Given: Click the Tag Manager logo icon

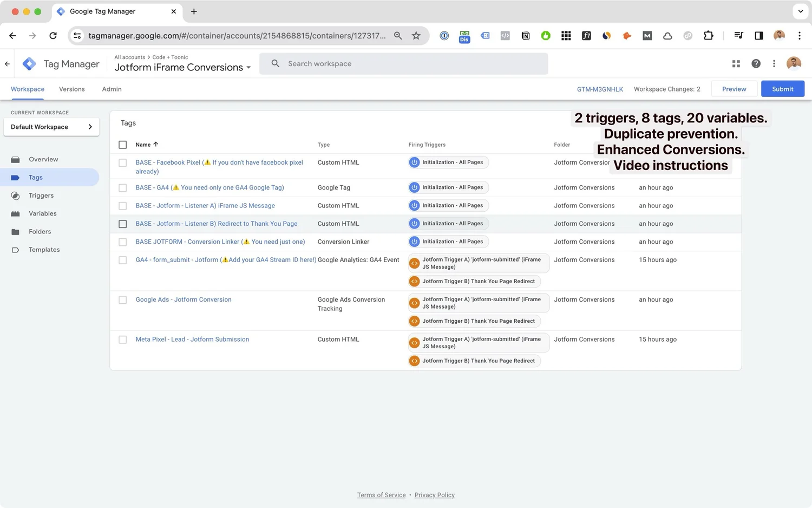Looking at the screenshot, I should click(29, 64).
